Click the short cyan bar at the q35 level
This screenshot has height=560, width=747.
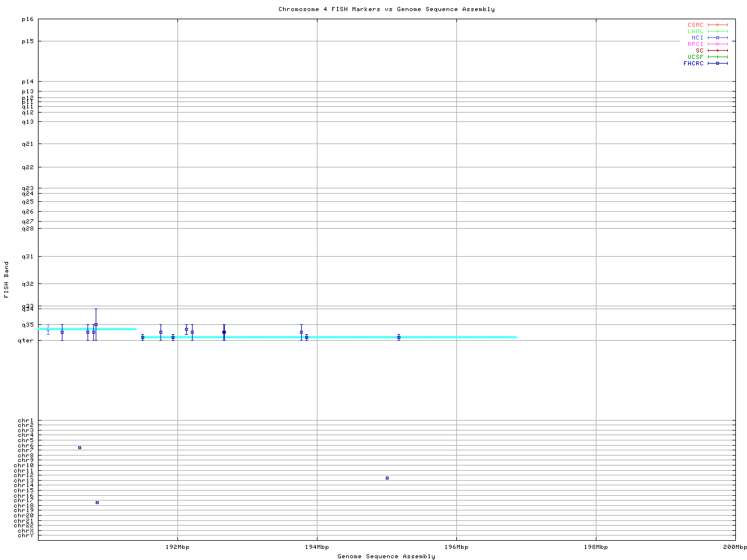tap(87, 329)
